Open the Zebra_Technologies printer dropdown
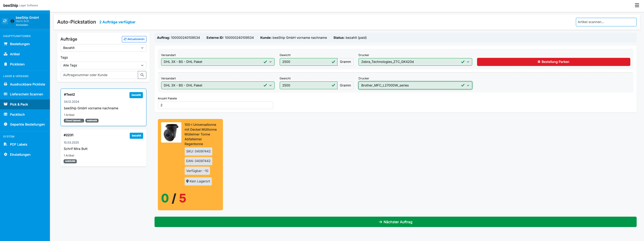Image resolution: width=644 pixels, height=241 pixels. tap(415, 62)
